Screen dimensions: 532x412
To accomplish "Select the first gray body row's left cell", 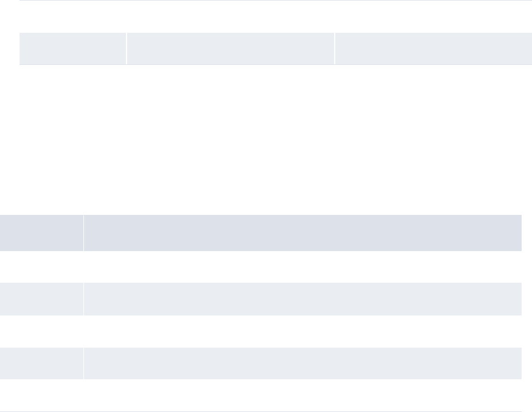I will click(41, 299).
